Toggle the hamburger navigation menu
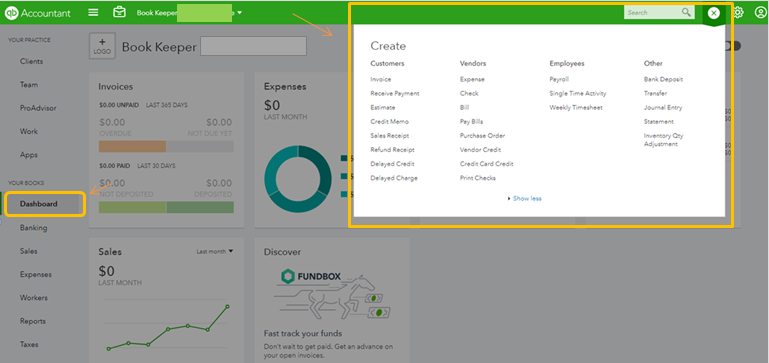The width and height of the screenshot is (769, 363). click(93, 13)
